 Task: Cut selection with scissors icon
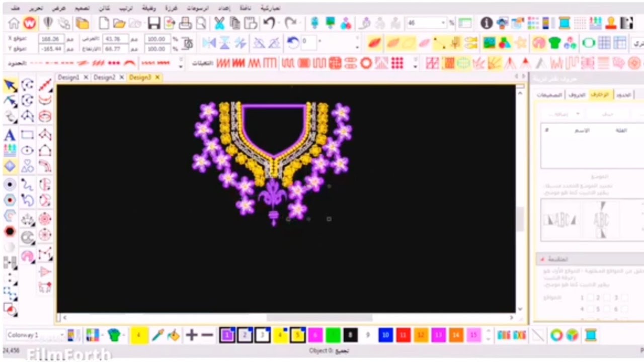click(x=219, y=23)
